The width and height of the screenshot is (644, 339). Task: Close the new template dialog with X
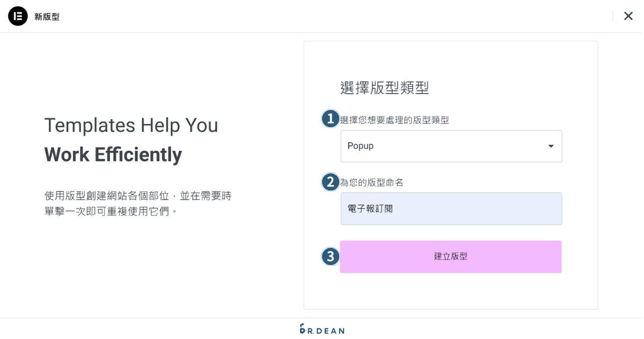[628, 16]
